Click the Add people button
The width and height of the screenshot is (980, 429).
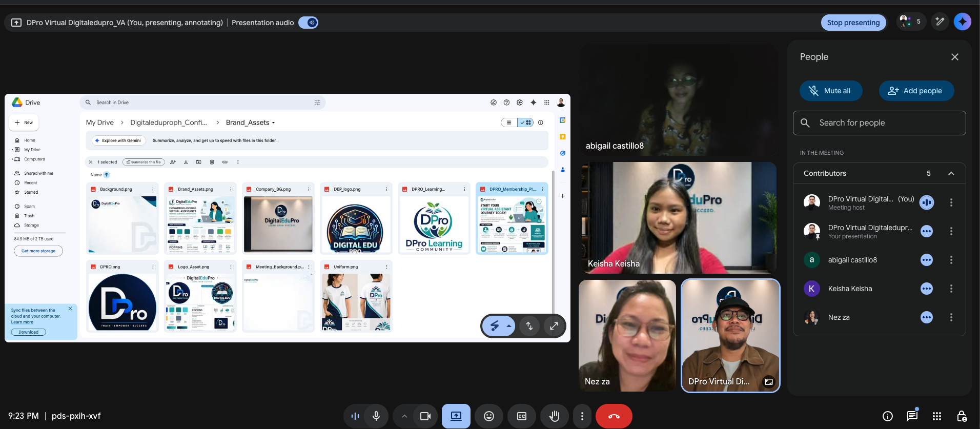coord(916,91)
